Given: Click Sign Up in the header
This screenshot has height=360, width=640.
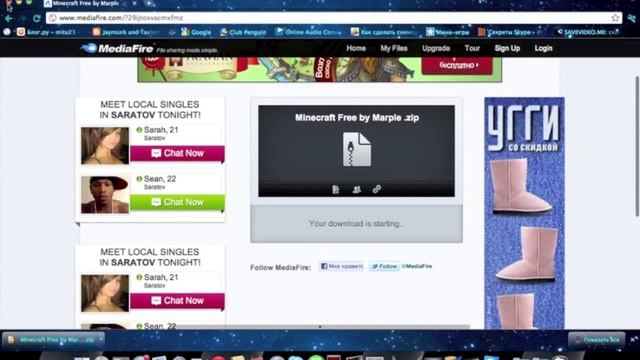Looking at the screenshot, I should coord(507,48).
